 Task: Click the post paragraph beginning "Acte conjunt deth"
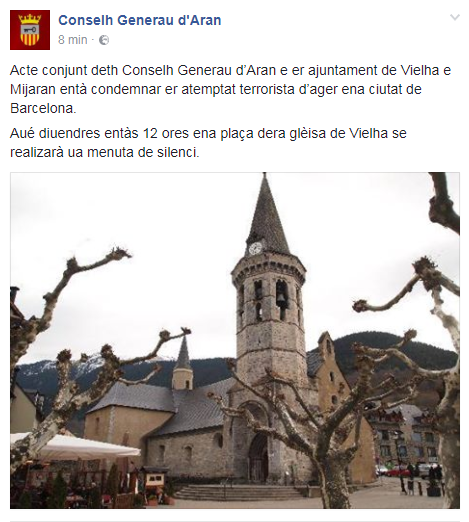click(230, 89)
